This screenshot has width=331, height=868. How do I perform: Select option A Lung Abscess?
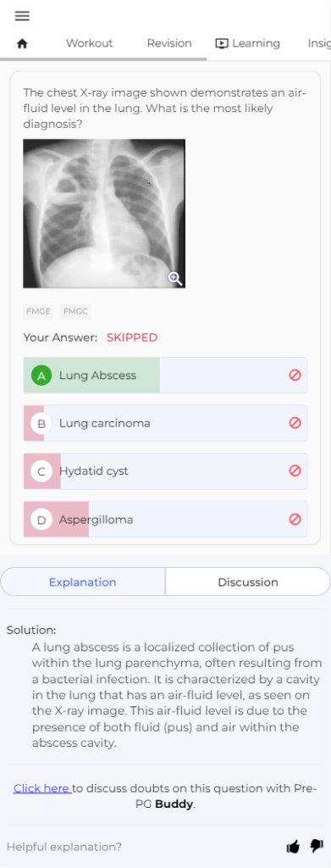165,376
